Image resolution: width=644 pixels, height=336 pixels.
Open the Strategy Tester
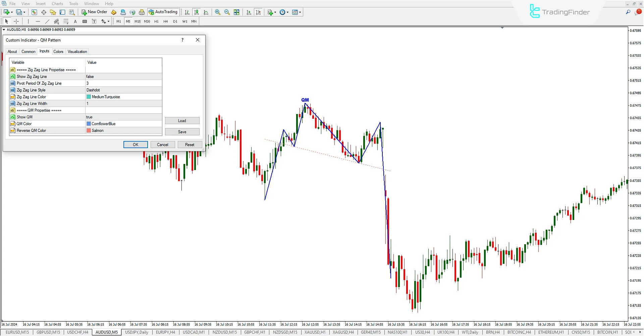point(72,12)
